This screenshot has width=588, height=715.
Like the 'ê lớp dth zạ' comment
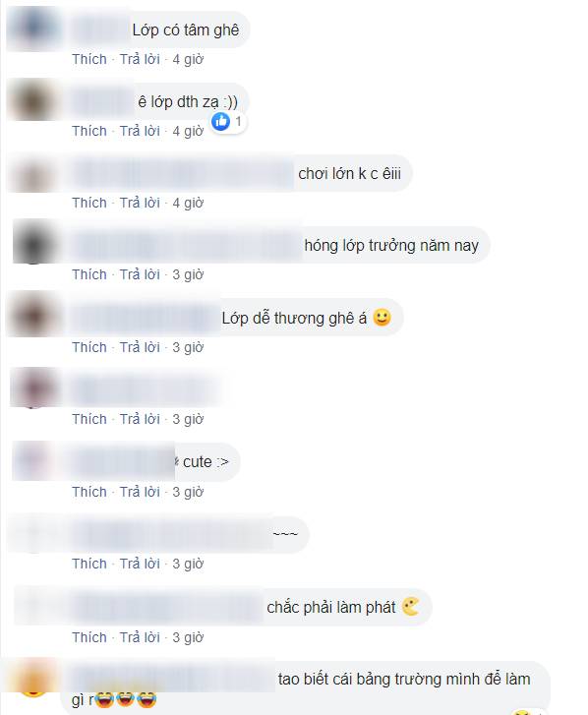click(89, 131)
